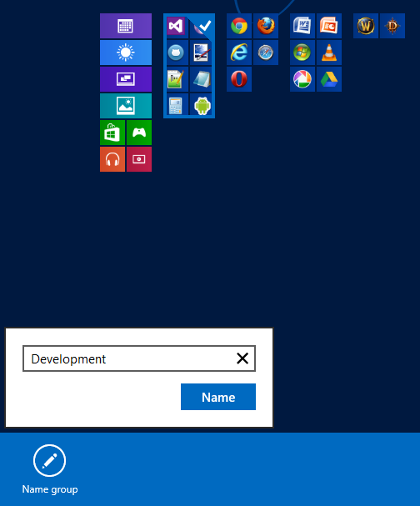The image size is (420, 506).
Task: Open the PowerPoint tile
Action: pos(329,26)
